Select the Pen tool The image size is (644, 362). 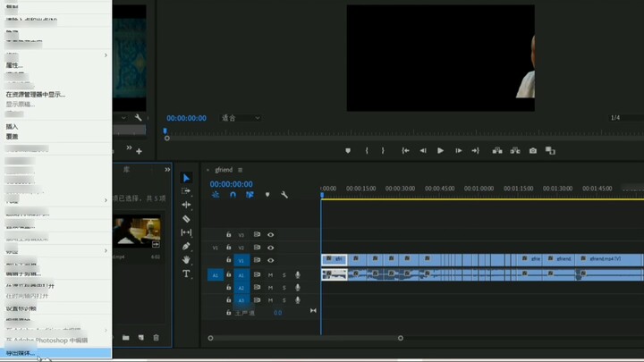tap(186, 246)
